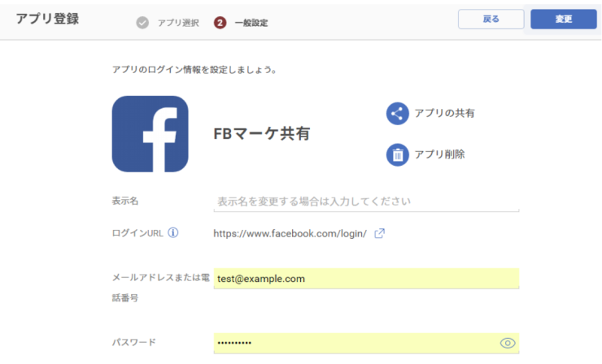The image size is (602, 364).
Task: Click inside the パスワード field
Action: (x=350, y=343)
